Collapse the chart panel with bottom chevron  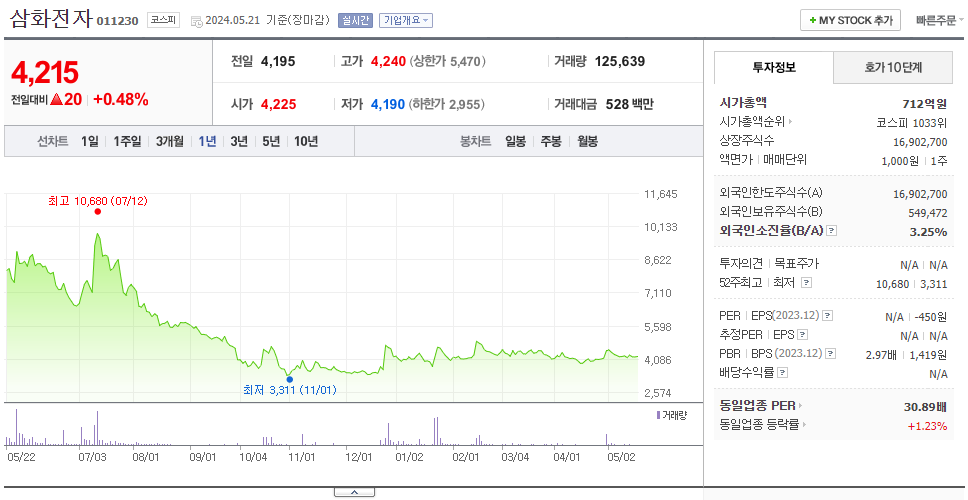[x=354, y=492]
